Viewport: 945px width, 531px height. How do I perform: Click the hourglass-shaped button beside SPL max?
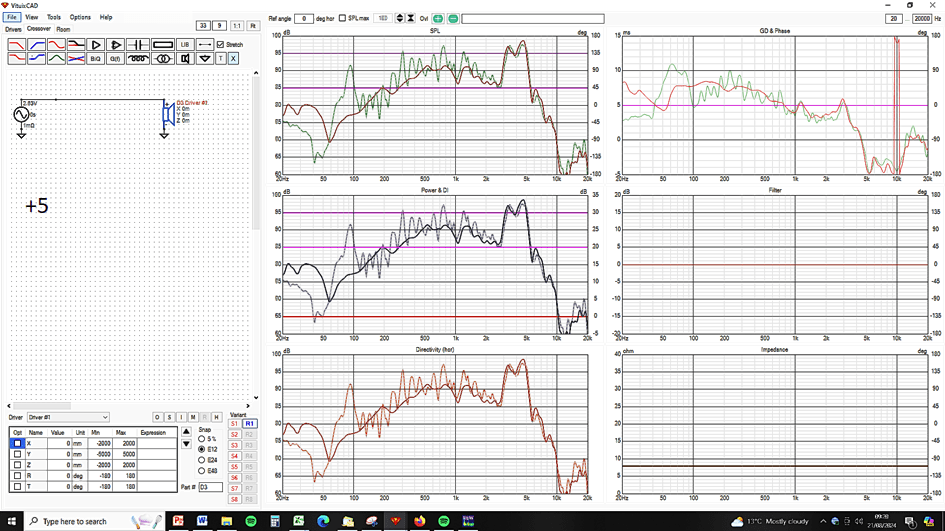click(x=410, y=18)
